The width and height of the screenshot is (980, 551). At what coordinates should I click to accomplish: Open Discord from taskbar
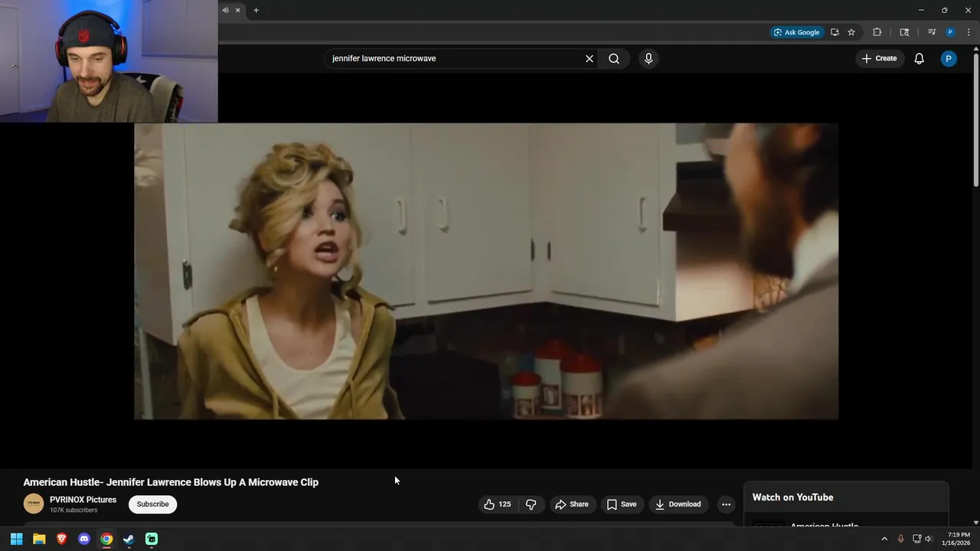84,539
